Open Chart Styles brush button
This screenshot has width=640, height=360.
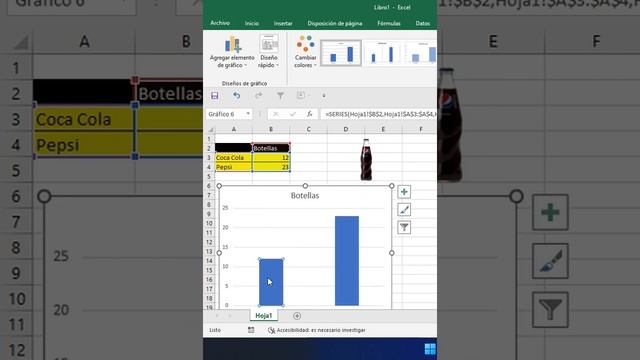[x=404, y=210]
